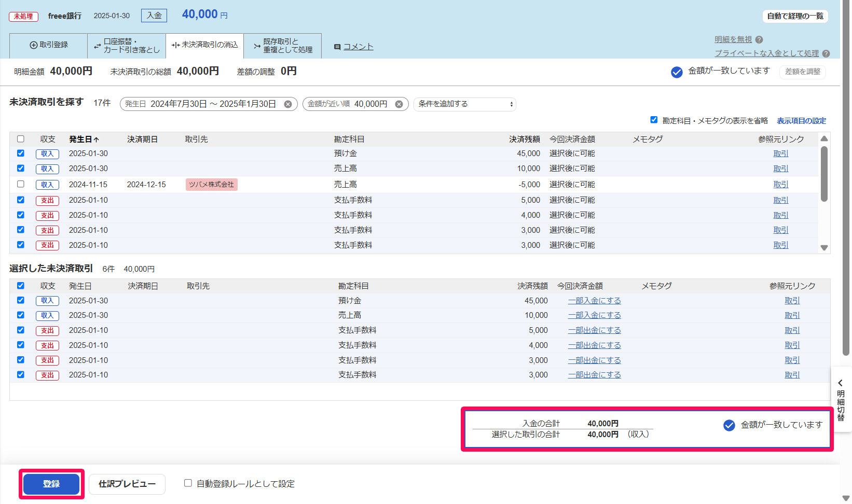Image resolution: width=852 pixels, height=504 pixels.
Task: Select the 未決済取引の消込 tab
Action: pos(204,45)
